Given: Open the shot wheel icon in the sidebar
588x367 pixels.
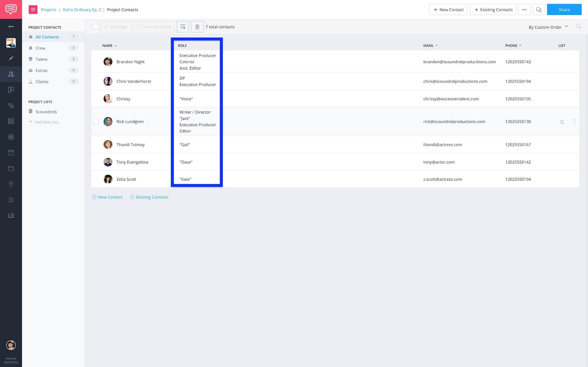Looking at the screenshot, I should point(11,137).
